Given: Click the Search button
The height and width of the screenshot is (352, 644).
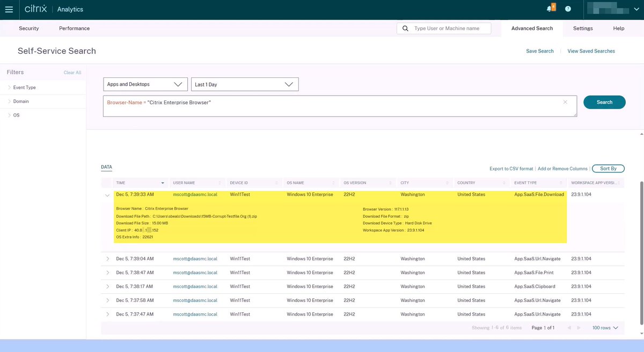Looking at the screenshot, I should coord(604,102).
